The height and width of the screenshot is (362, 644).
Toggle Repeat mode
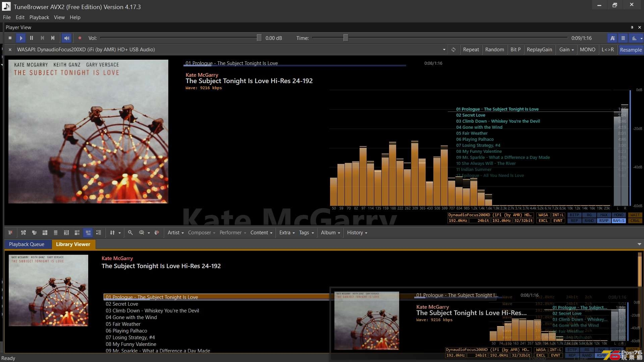471,50
